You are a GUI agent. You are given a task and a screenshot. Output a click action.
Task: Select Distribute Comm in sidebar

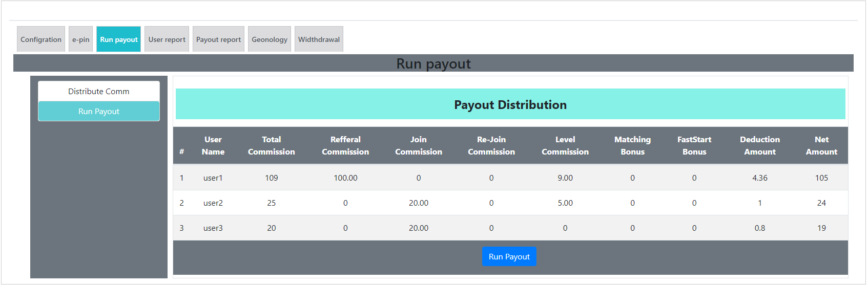pyautogui.click(x=99, y=92)
